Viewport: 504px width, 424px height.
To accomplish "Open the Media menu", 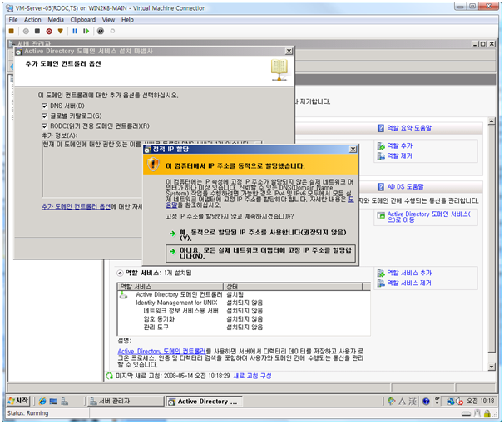I will point(56,20).
